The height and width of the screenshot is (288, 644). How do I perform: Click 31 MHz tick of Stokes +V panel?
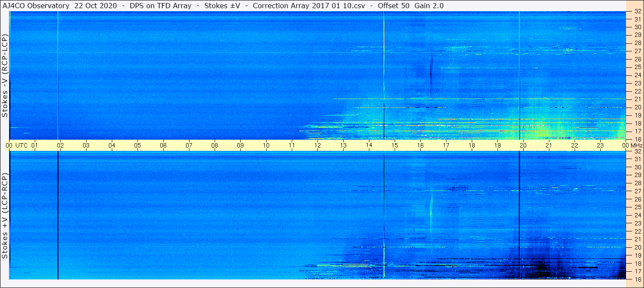coord(637,159)
